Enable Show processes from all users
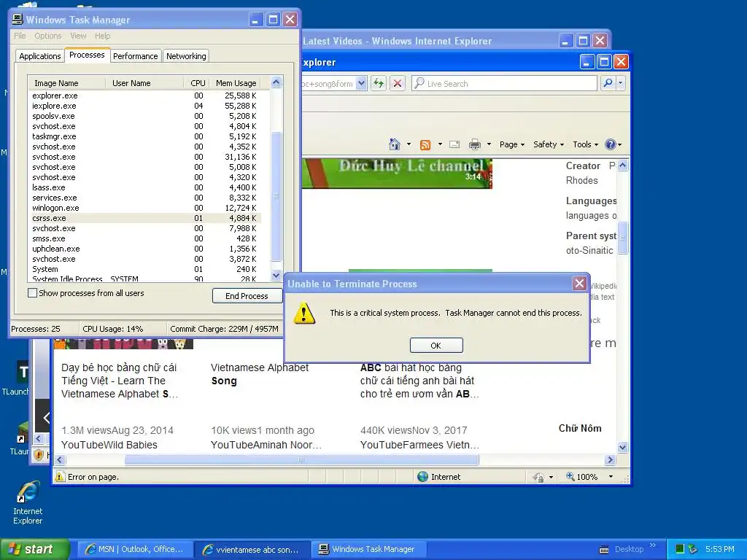This screenshot has height=560, width=747. (32, 293)
